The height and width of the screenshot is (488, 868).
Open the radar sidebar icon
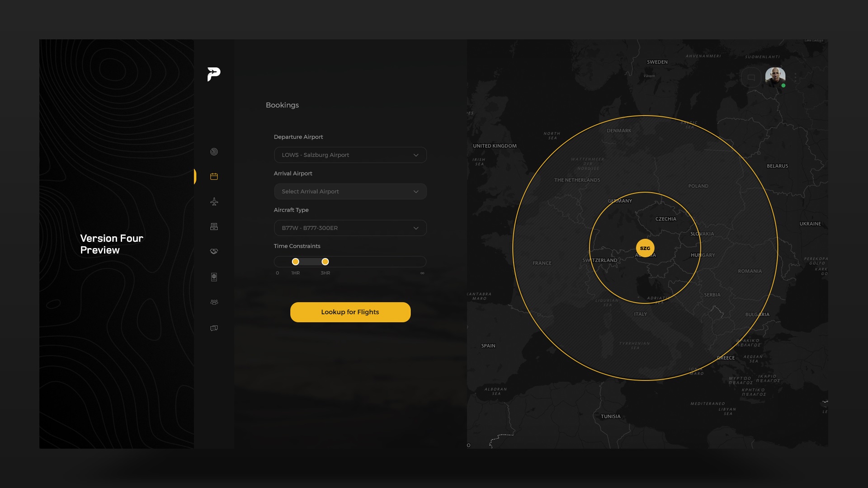pos(214,152)
